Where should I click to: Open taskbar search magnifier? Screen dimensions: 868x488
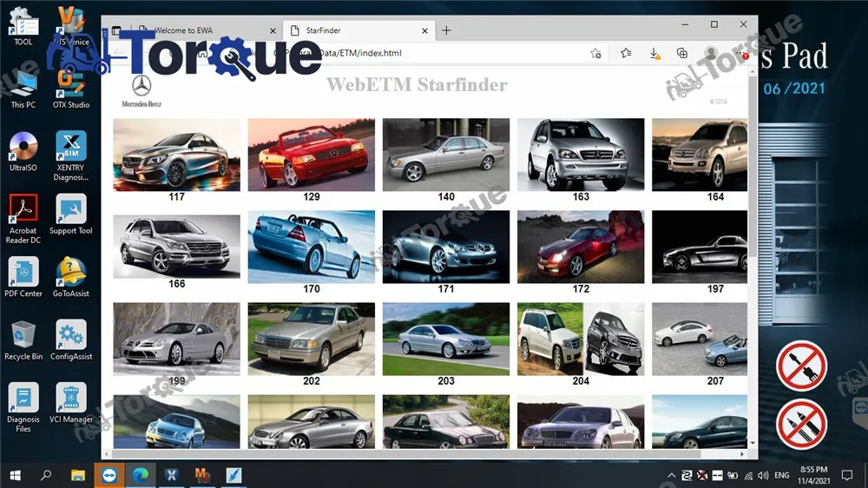point(46,475)
